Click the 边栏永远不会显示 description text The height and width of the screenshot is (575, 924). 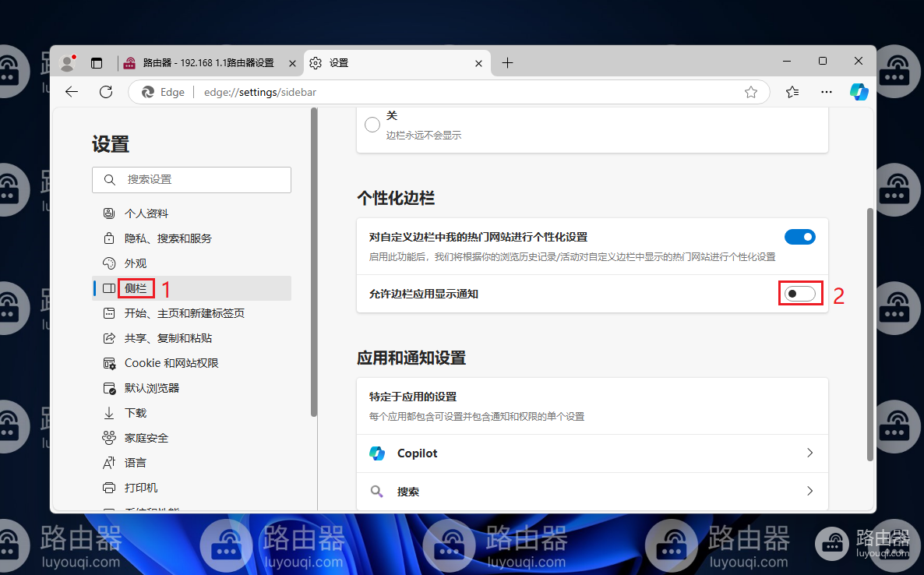(x=424, y=136)
